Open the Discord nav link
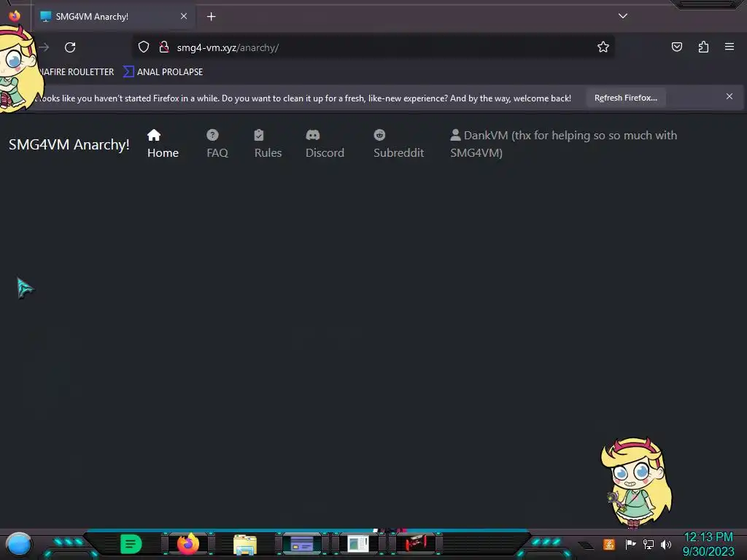 pos(325,144)
